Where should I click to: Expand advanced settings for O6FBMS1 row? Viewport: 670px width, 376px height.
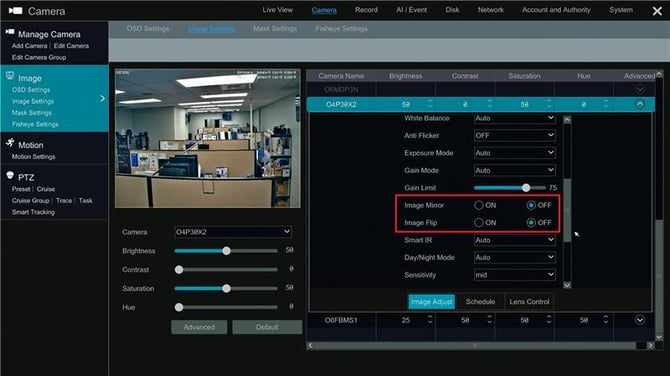click(x=640, y=320)
